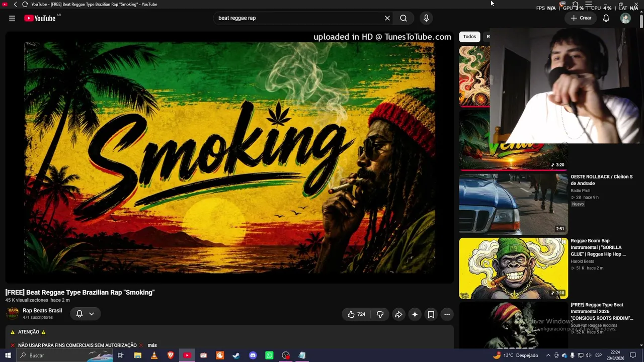Open the Crear upload menu
This screenshot has height=362, width=644.
coord(581,18)
